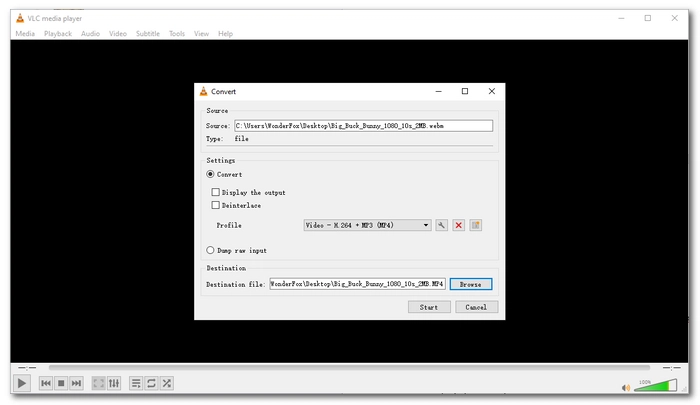Toggle the playlist view icon
The image size is (700, 405).
(x=135, y=383)
